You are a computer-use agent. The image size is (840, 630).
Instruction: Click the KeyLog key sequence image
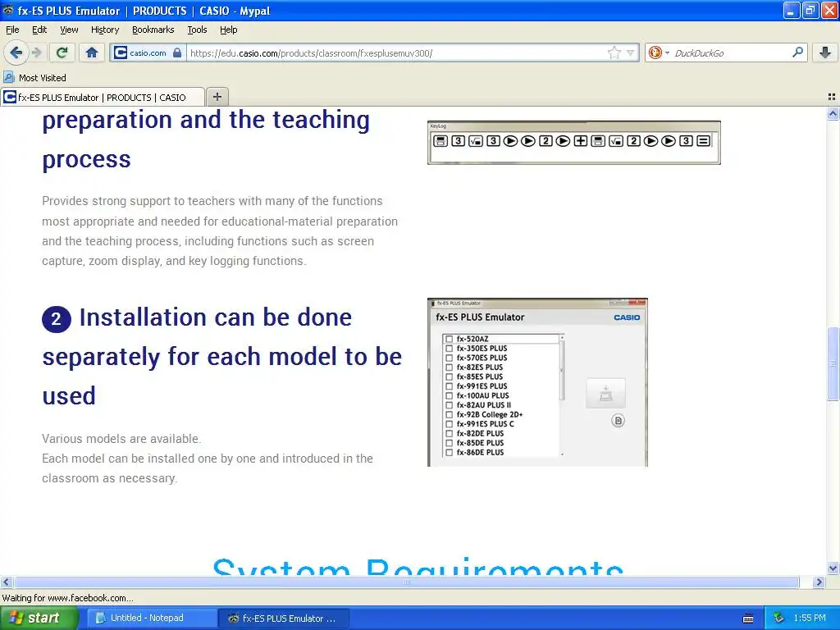pyautogui.click(x=573, y=143)
